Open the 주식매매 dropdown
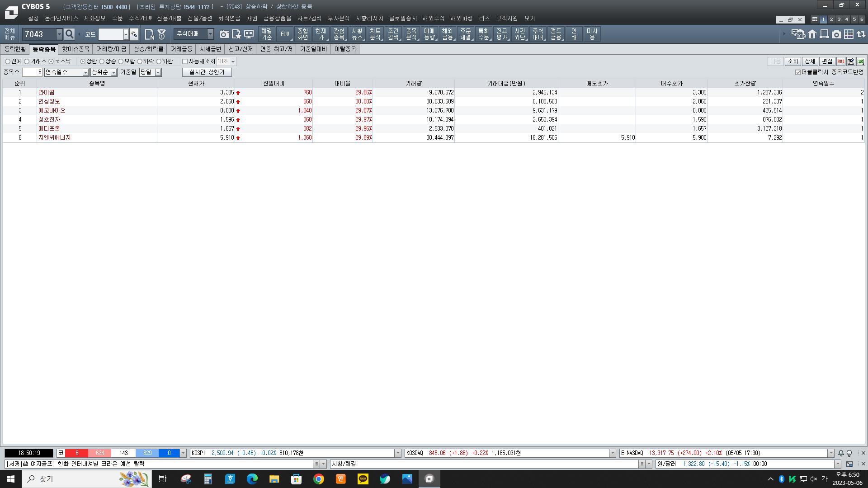 pos(210,34)
